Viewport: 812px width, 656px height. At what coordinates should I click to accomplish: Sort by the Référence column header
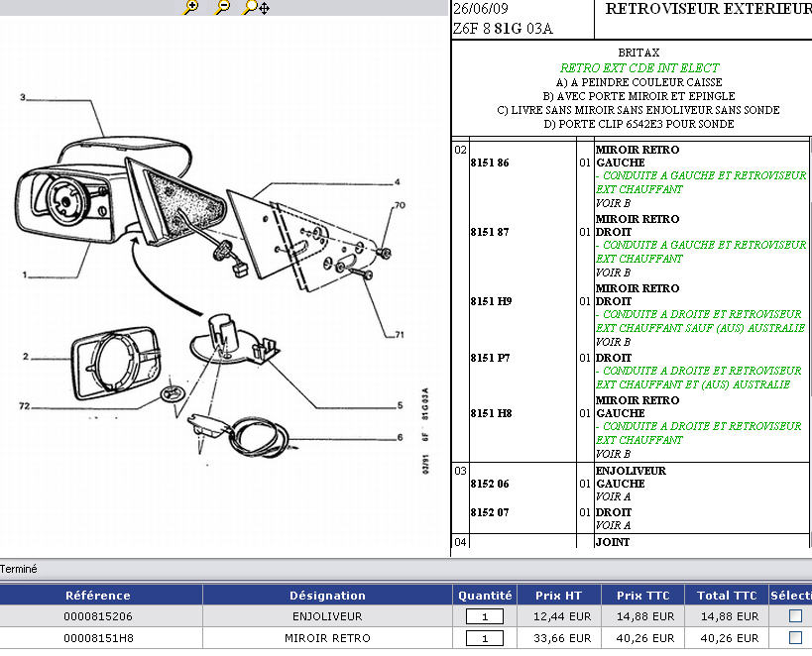[98, 596]
